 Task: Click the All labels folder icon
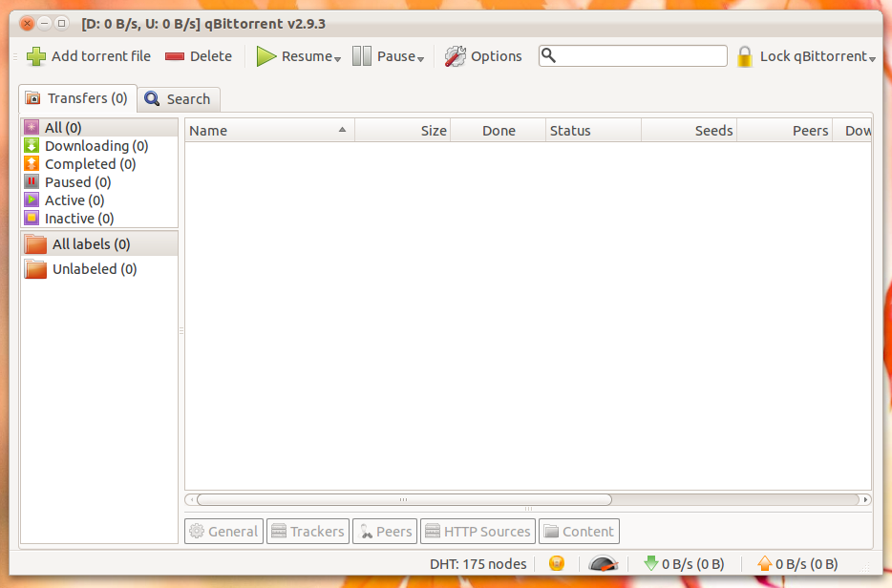pyautogui.click(x=35, y=244)
